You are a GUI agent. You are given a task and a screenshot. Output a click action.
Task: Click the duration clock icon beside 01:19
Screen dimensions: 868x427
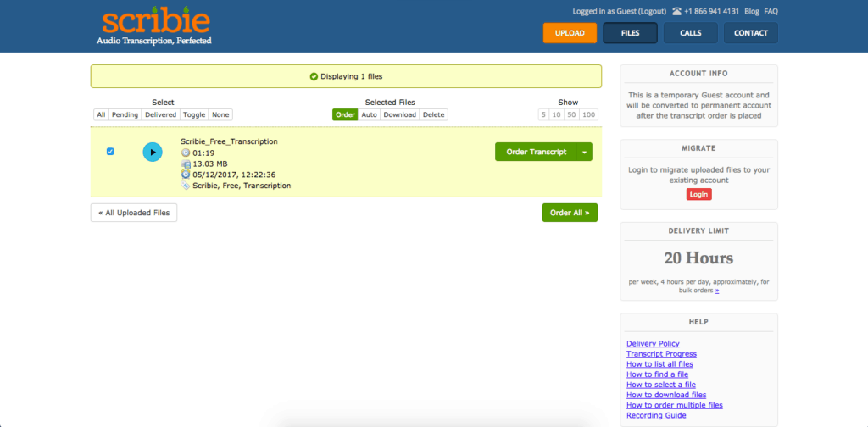pos(186,152)
